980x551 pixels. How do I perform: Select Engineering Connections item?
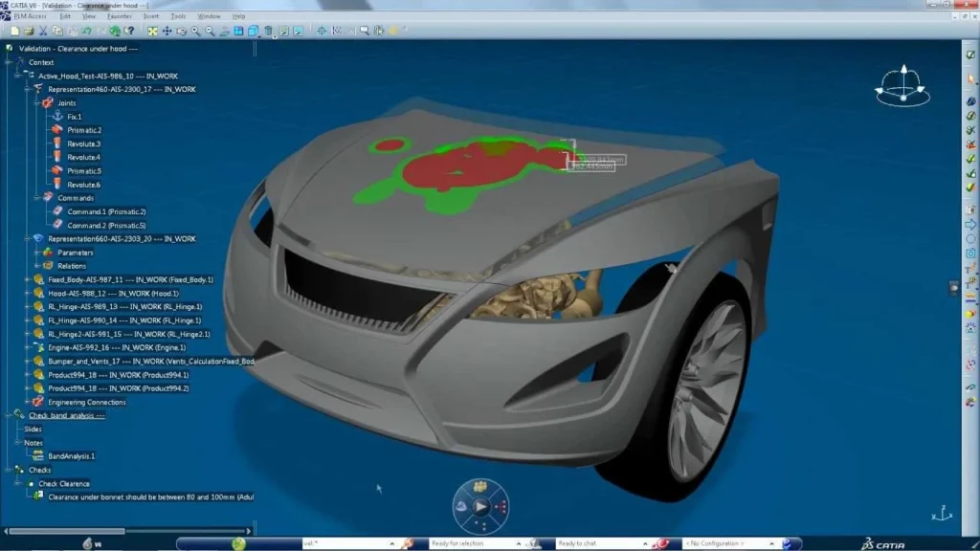pos(87,403)
